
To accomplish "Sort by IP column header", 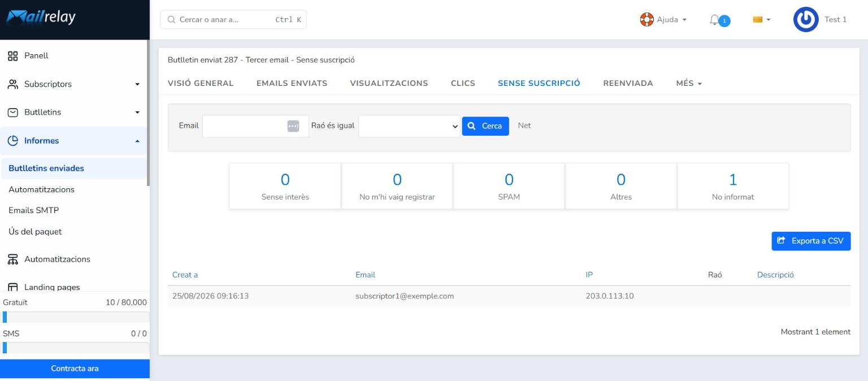I will pyautogui.click(x=589, y=275).
